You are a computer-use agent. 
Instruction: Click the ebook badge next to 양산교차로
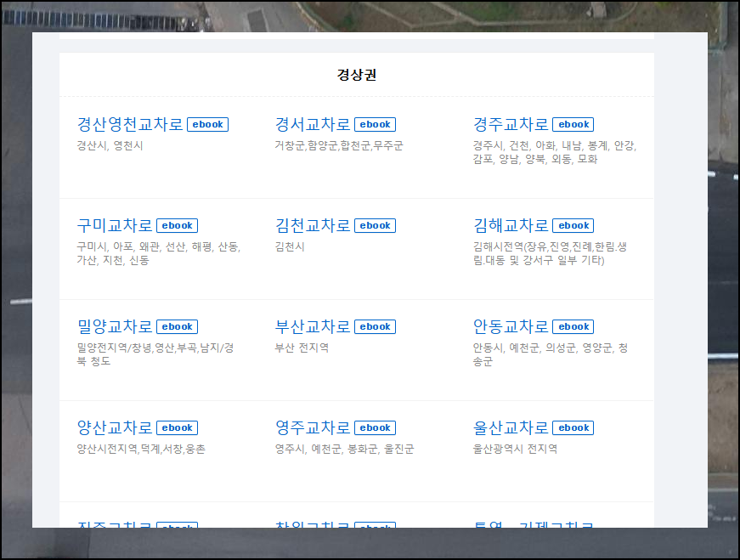click(x=178, y=427)
